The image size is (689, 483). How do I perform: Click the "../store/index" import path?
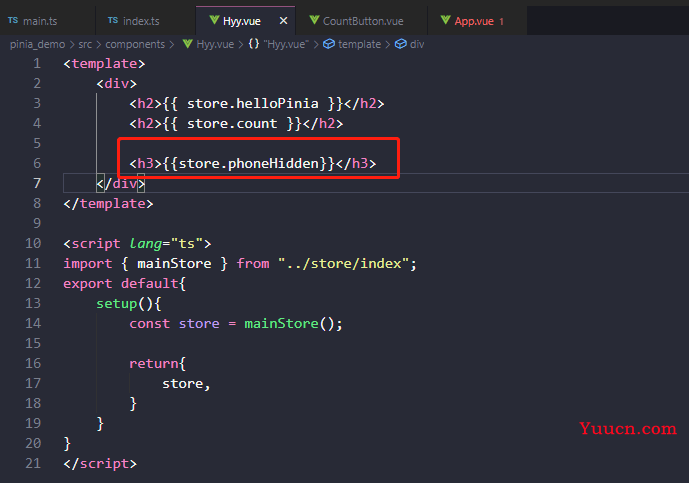[x=344, y=264]
